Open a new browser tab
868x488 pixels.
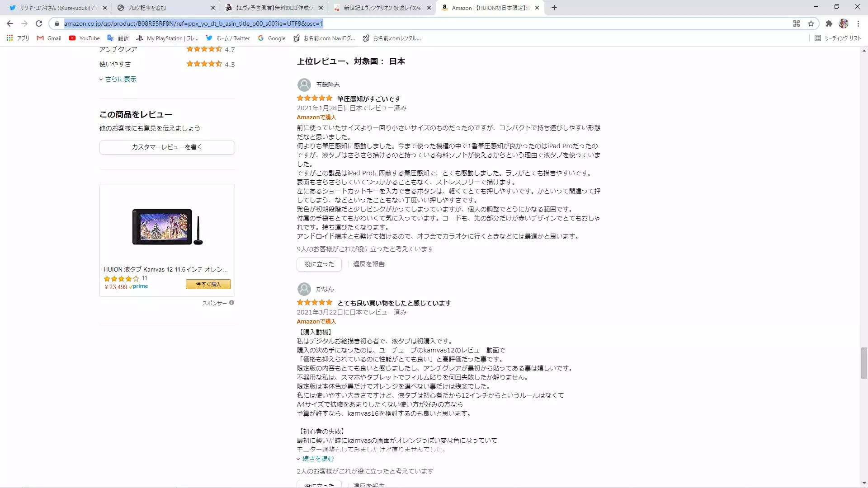pyautogui.click(x=554, y=8)
